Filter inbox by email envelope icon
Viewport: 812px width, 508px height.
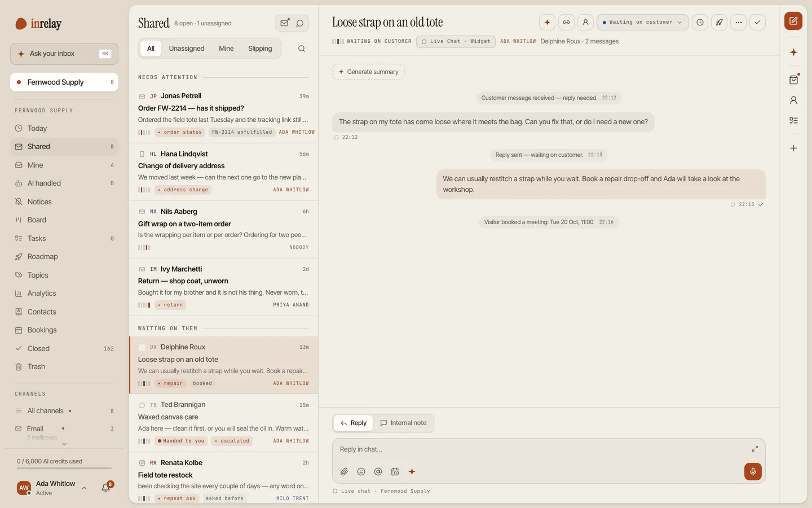[284, 23]
